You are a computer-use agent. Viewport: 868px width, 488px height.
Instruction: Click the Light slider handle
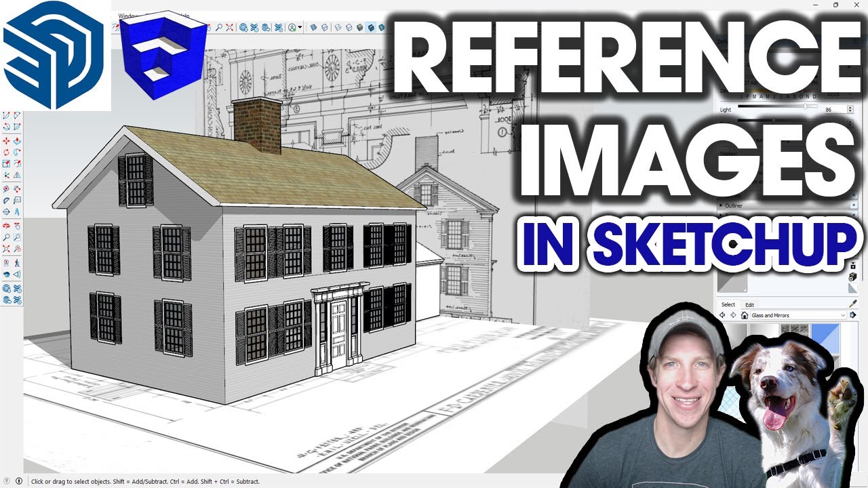pyautogui.click(x=806, y=106)
